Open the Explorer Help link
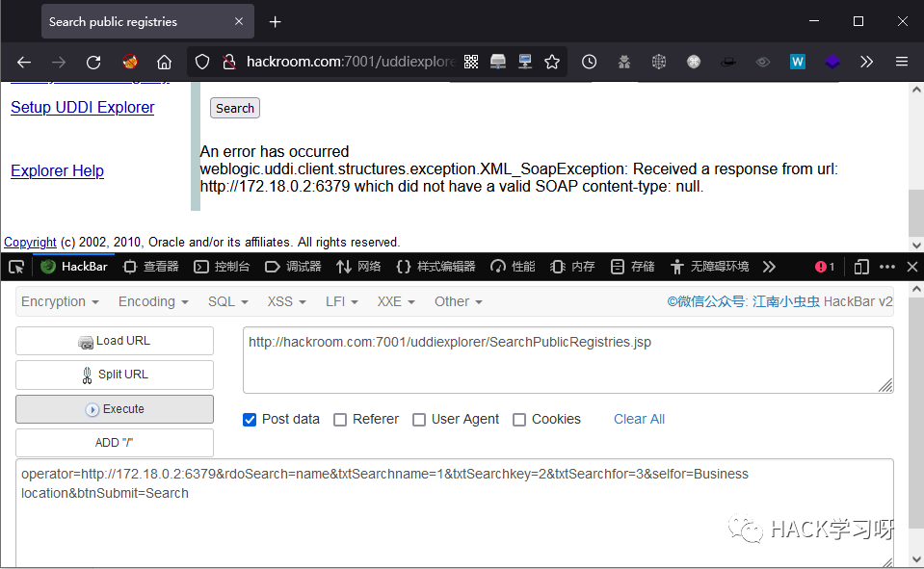 pyautogui.click(x=57, y=170)
